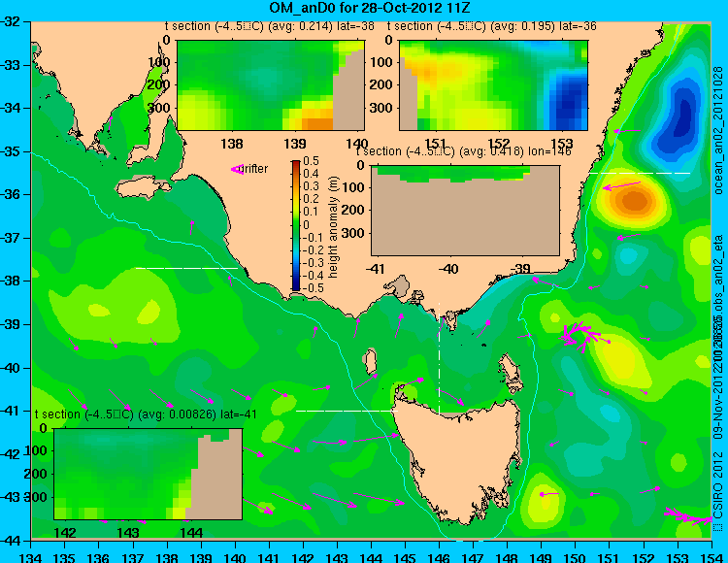The width and height of the screenshot is (728, 563).
Task: Open the lat=-38 temperature section inset
Action: (x=271, y=85)
